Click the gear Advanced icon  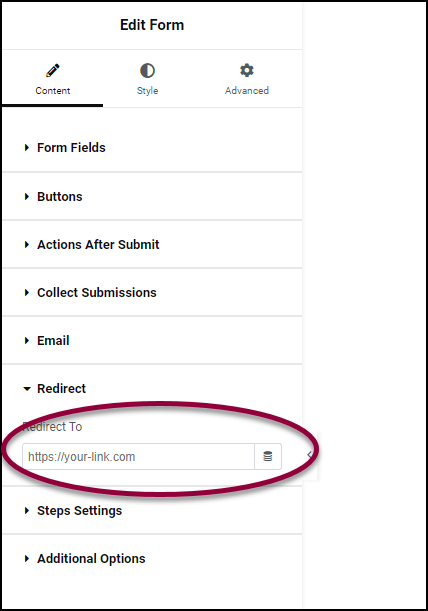coord(246,71)
